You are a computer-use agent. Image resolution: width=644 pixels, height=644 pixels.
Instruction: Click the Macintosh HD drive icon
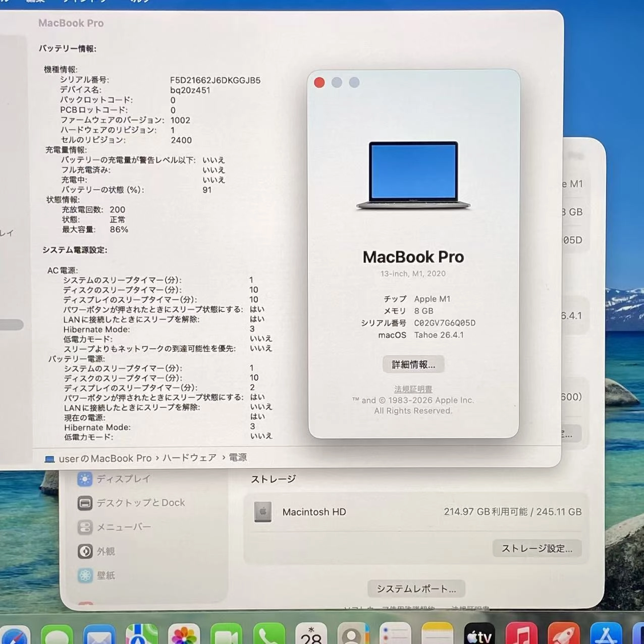[263, 512]
